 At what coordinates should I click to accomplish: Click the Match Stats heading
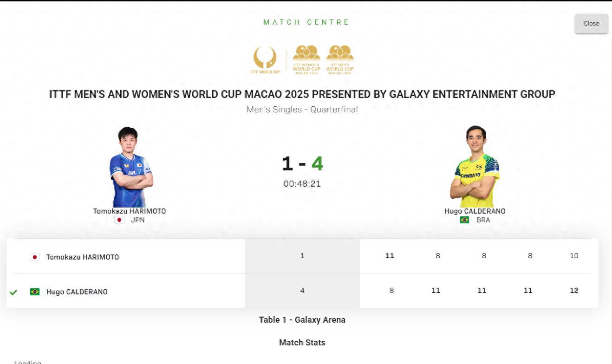click(302, 343)
